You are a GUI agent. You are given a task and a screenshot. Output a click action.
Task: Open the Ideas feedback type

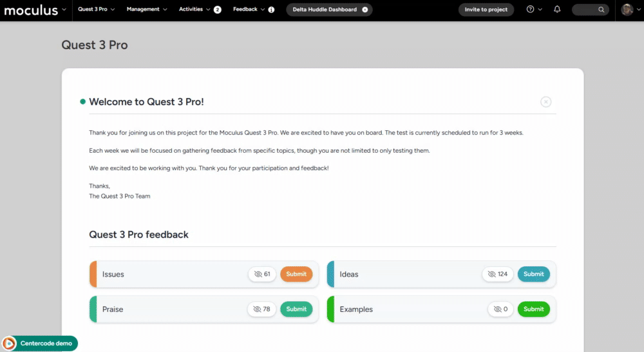(x=348, y=274)
